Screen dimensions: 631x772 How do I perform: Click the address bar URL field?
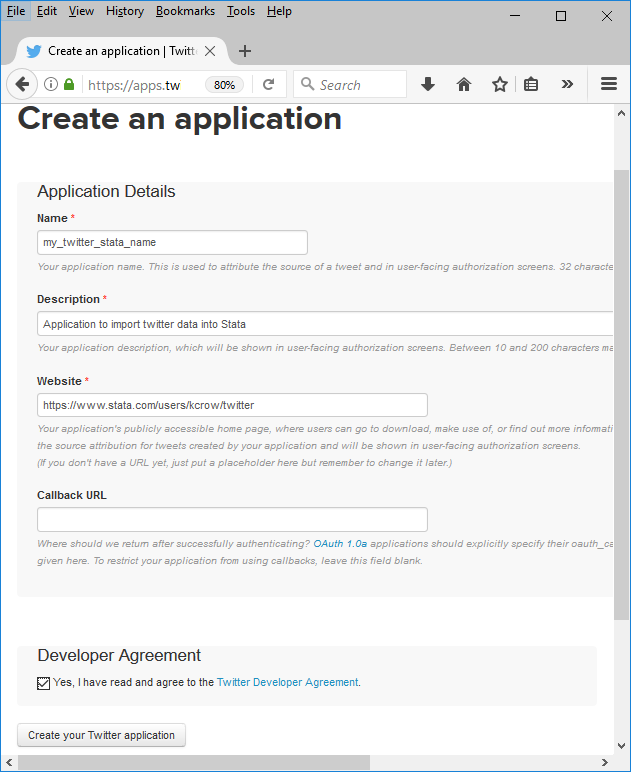[x=134, y=85]
